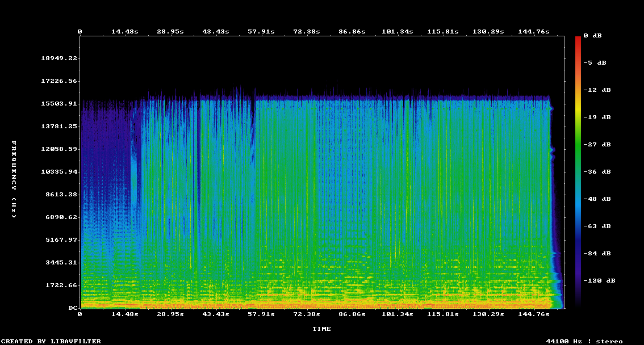Click the 72.38s marker on the top time axis
The width and height of the screenshot is (644, 345).
coord(306,31)
